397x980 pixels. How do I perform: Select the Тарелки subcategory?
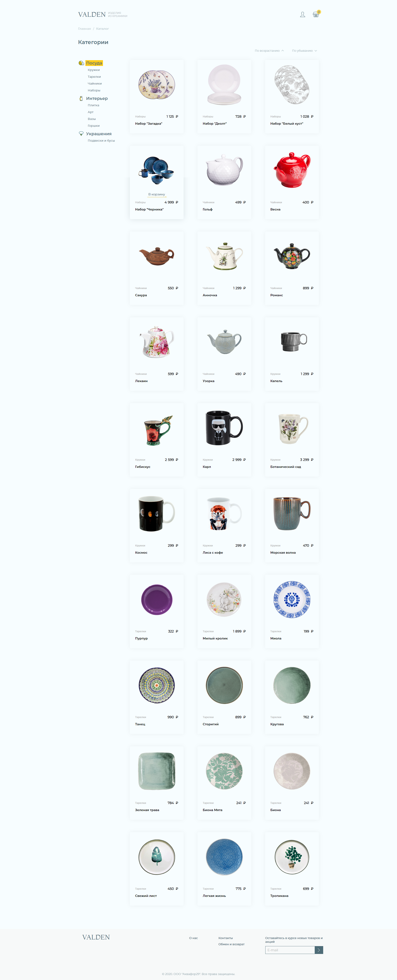pos(94,77)
